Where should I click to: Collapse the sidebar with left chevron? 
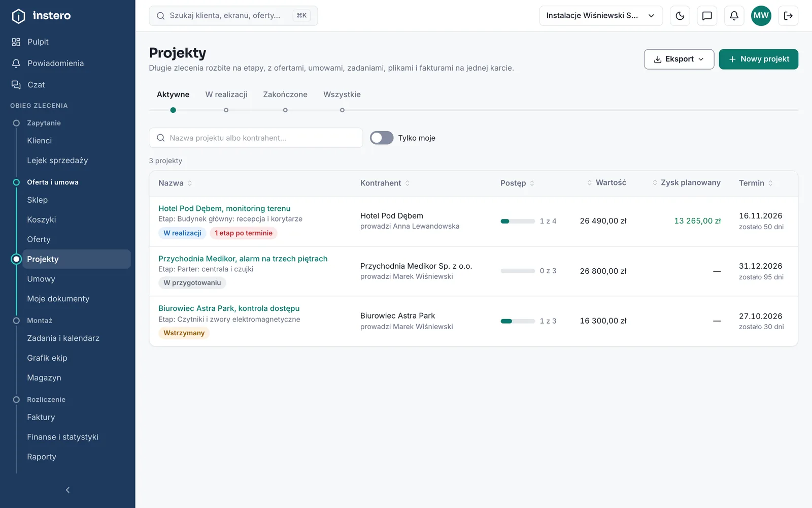[x=67, y=490]
